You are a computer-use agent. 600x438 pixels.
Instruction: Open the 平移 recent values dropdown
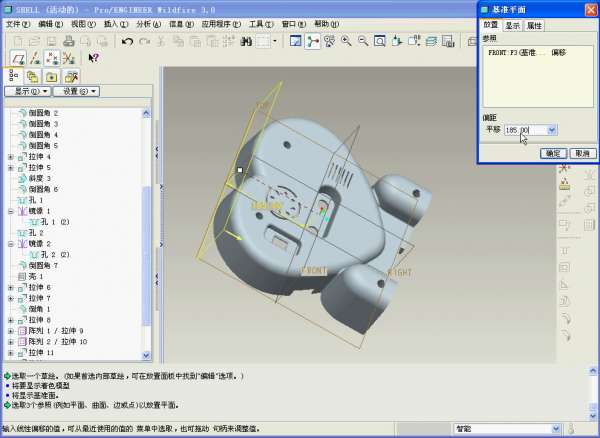(552, 130)
